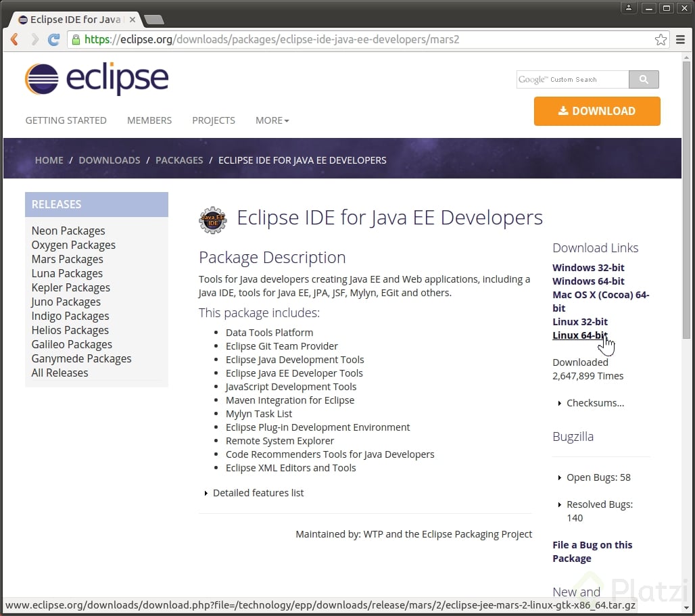This screenshot has height=616, width=695.
Task: Open Kepler Packages in the releases list
Action: pos(71,287)
